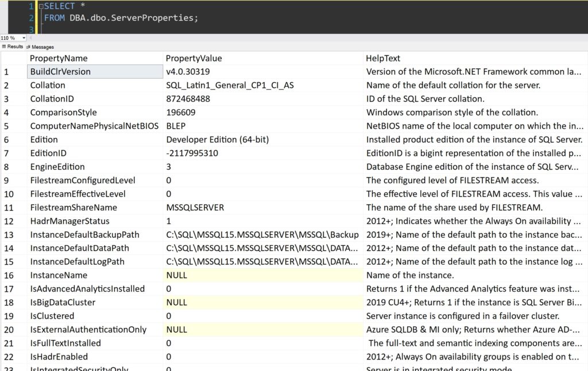
Task: Select the EngineEdition cell
Action: 95,167
